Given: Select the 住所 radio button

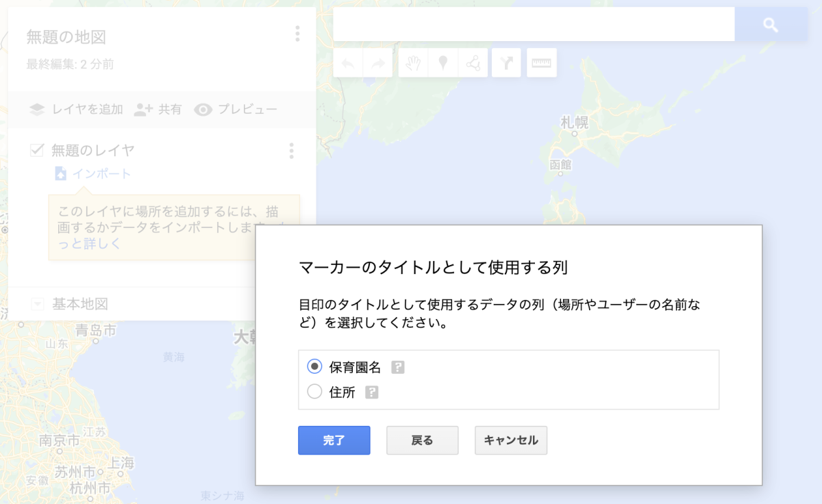Looking at the screenshot, I should point(314,392).
